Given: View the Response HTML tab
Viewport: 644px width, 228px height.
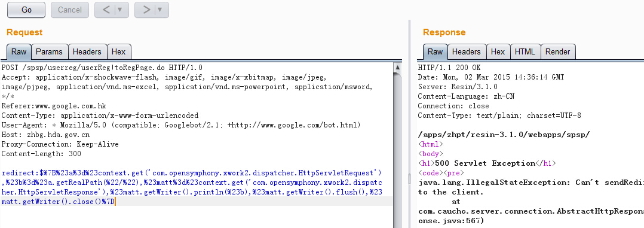Looking at the screenshot, I should coord(525,52).
